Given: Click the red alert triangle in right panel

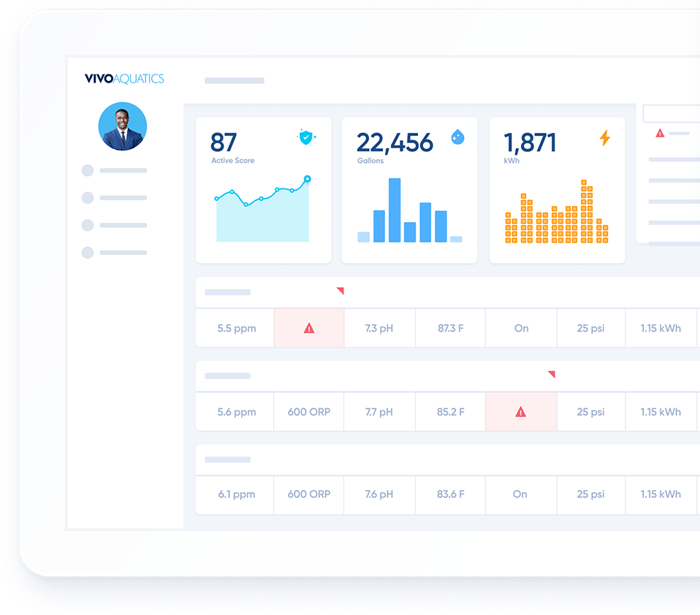Looking at the screenshot, I should [x=660, y=134].
